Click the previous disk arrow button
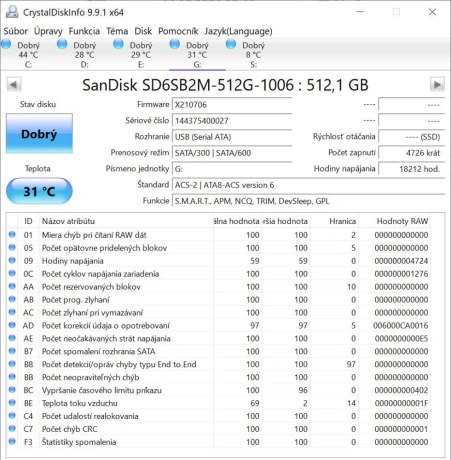 (x=14, y=85)
